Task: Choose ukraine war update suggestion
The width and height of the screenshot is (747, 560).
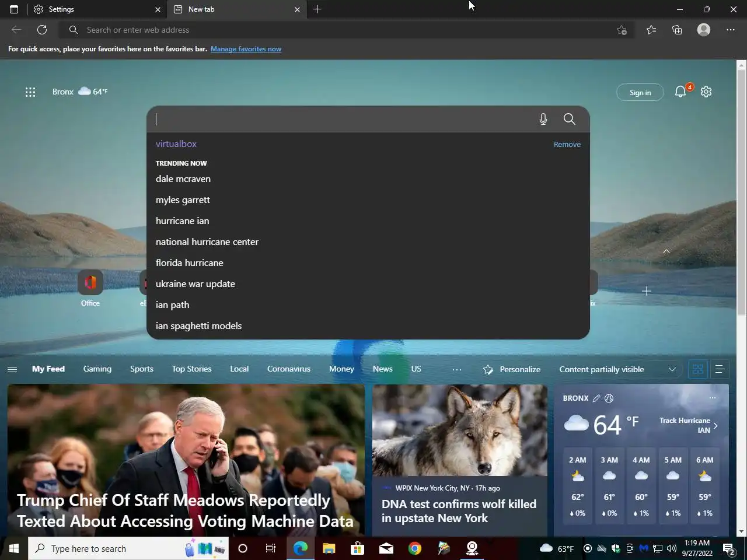Action: (368, 283)
